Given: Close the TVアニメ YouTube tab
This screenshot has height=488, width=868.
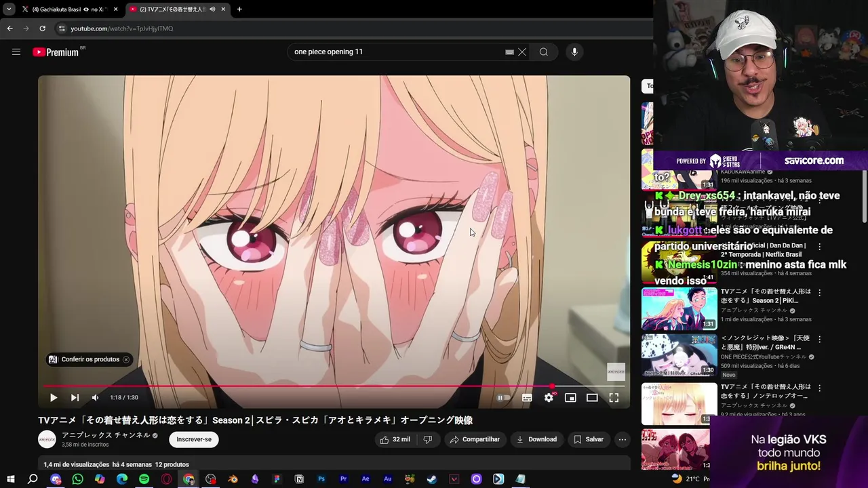Looking at the screenshot, I should point(223,9).
